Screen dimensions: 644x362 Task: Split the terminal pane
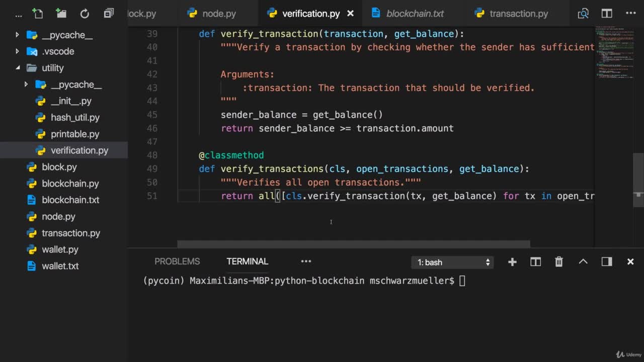[535, 261]
